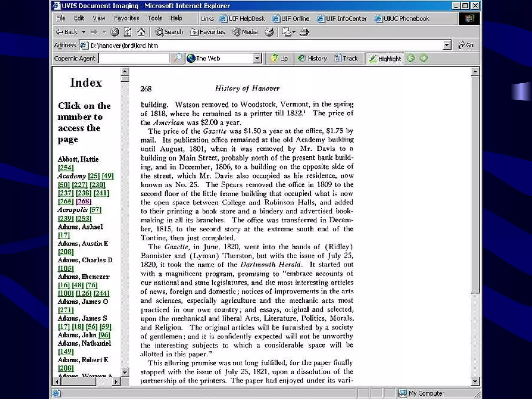
Task: Click the Stop loading toolbar icon
Action: [x=115, y=32]
